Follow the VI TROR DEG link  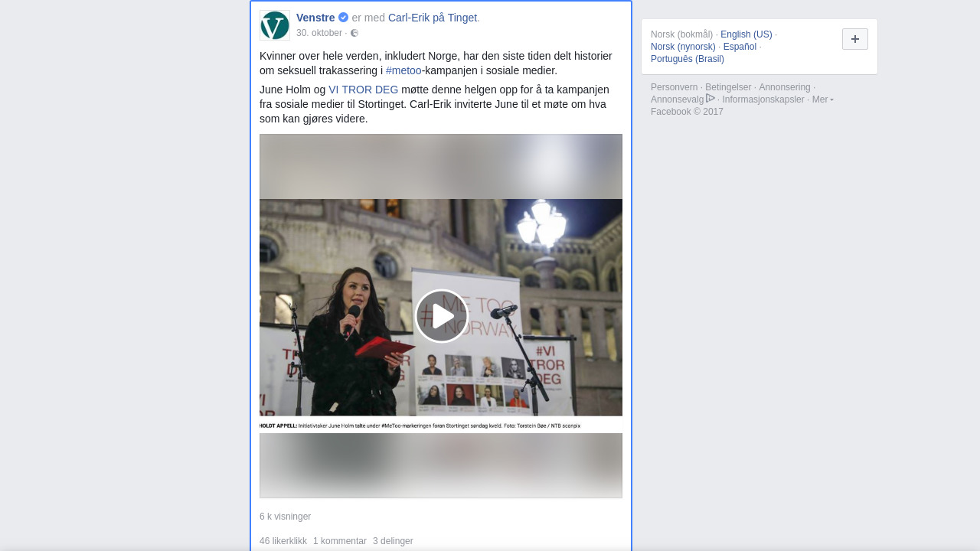point(363,90)
